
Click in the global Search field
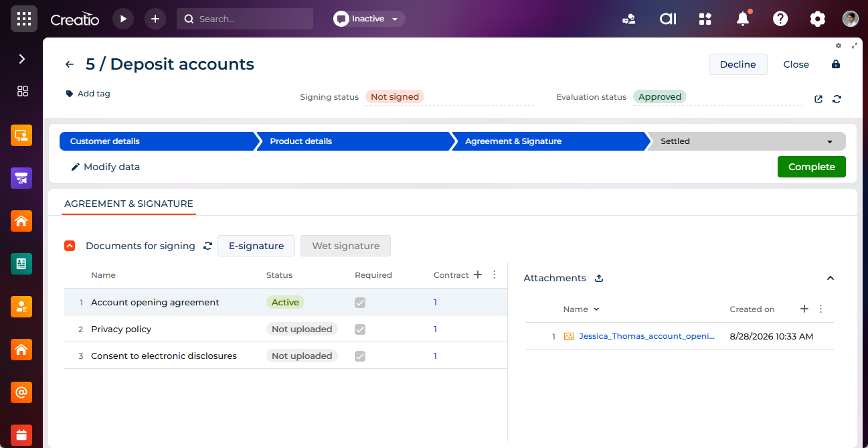[245, 19]
